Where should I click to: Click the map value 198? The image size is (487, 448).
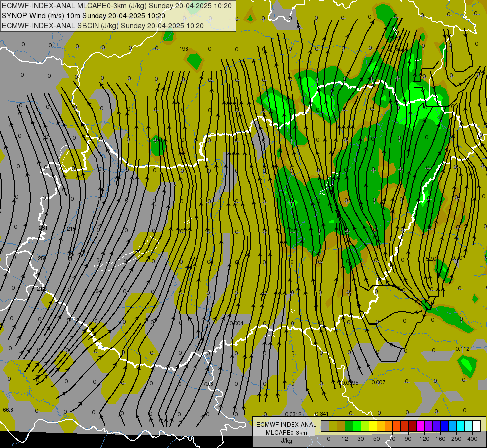pyautogui.click(x=184, y=49)
